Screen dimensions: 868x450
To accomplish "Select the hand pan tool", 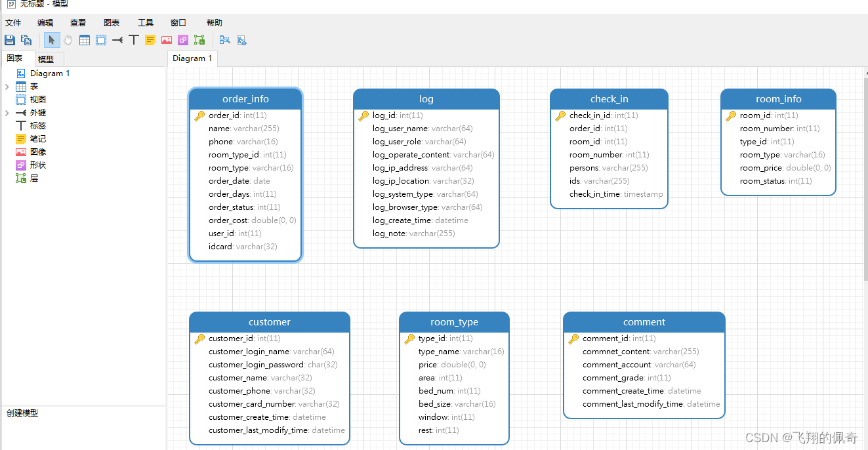I will tap(68, 40).
